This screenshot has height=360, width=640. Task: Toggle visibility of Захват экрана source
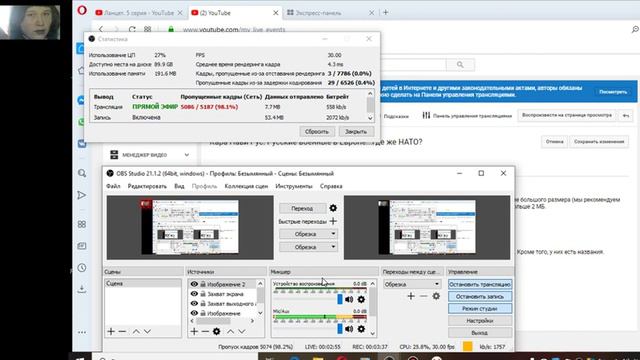click(194, 294)
